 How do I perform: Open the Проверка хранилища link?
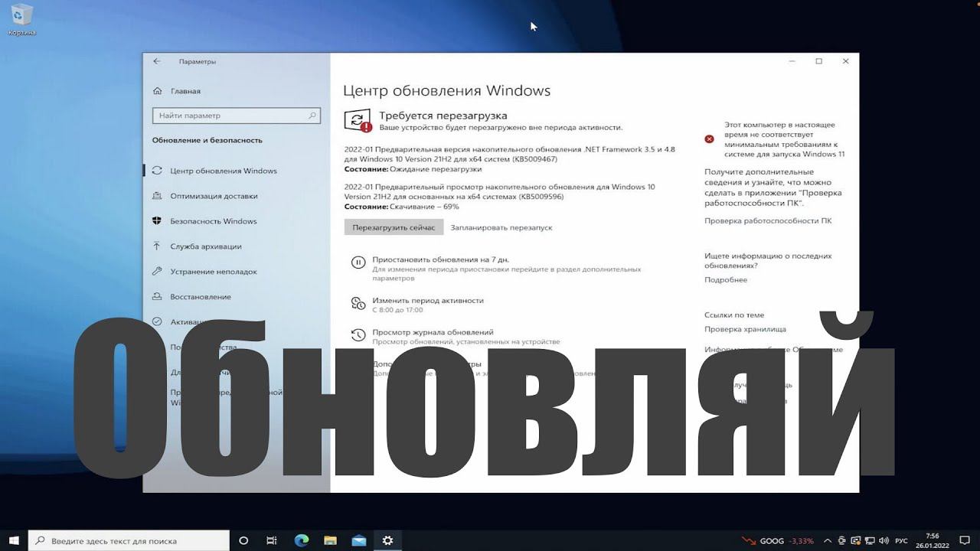pos(745,329)
